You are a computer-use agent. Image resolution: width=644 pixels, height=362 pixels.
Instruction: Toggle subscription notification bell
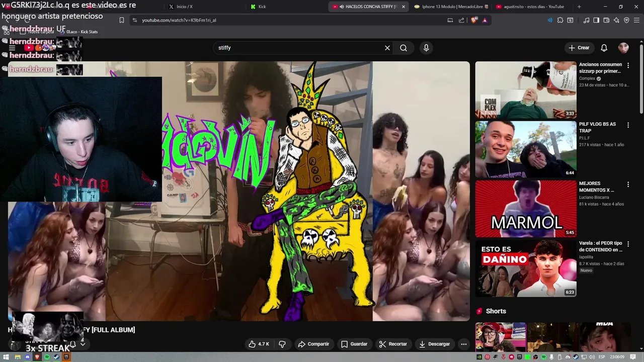coord(73,344)
